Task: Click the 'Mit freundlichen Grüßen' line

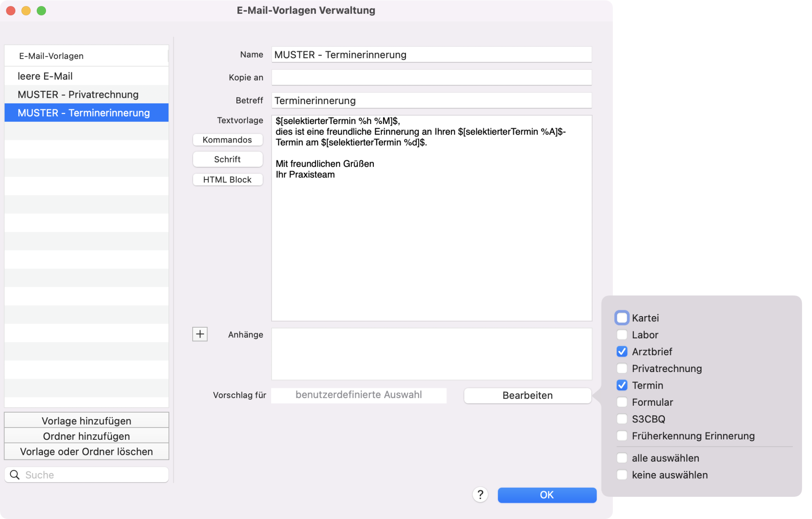Action: pos(325,164)
